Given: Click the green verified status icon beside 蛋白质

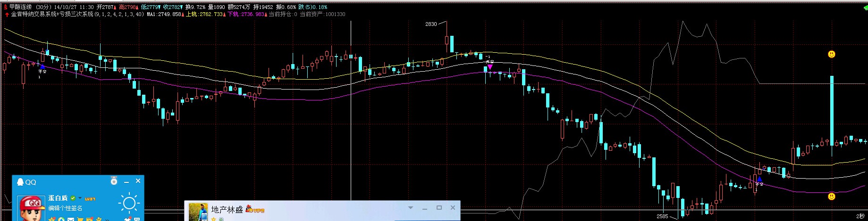Looking at the screenshot, I should click(73, 198).
